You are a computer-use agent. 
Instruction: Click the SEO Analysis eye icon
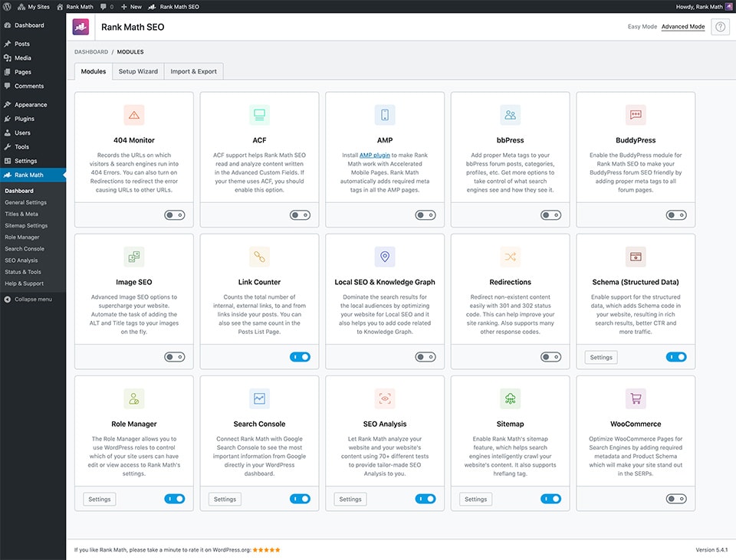(385, 398)
